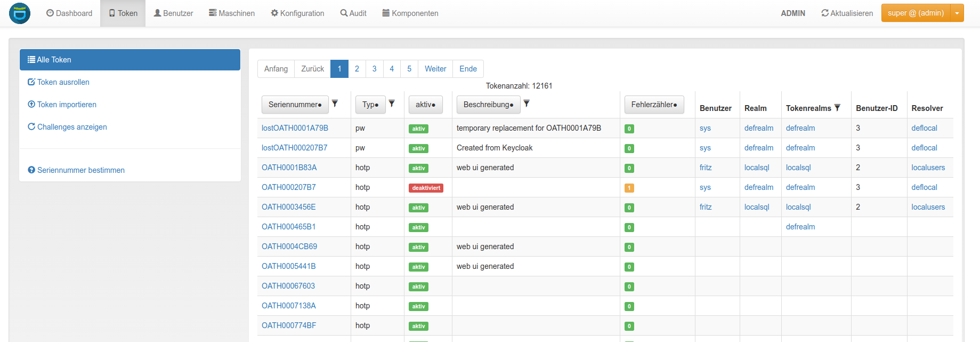This screenshot has height=342, width=980.
Task: Open token OATH0003456E
Action: 289,207
